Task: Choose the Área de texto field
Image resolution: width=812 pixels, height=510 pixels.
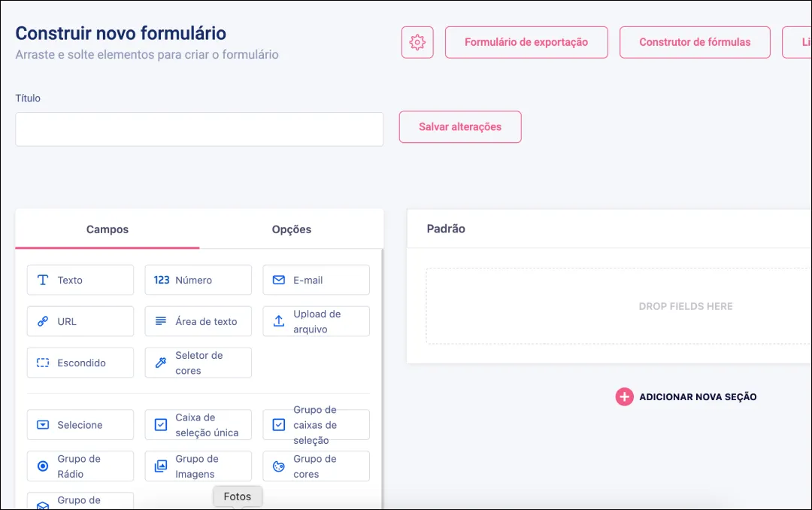Action: [198, 321]
